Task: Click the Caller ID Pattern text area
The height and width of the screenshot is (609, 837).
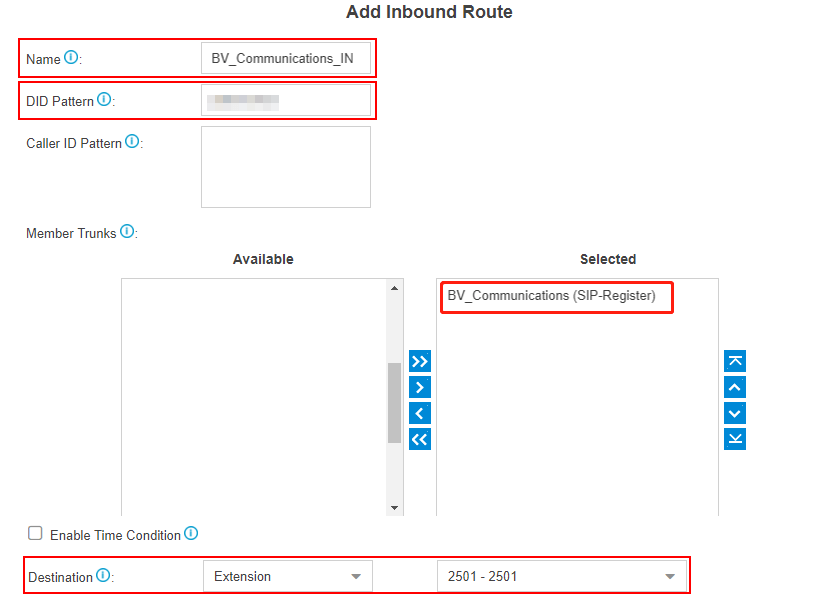Action: click(x=286, y=167)
